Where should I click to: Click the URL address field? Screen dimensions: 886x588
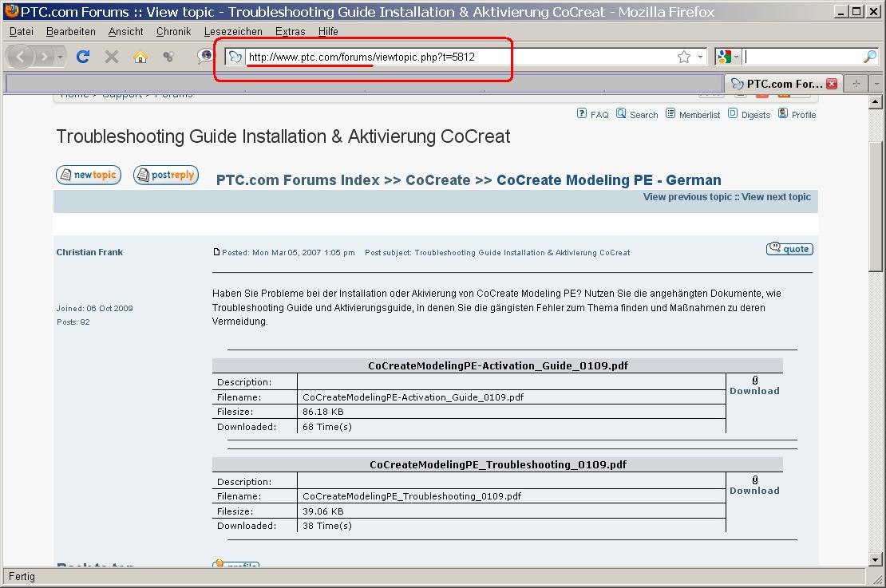(461, 57)
